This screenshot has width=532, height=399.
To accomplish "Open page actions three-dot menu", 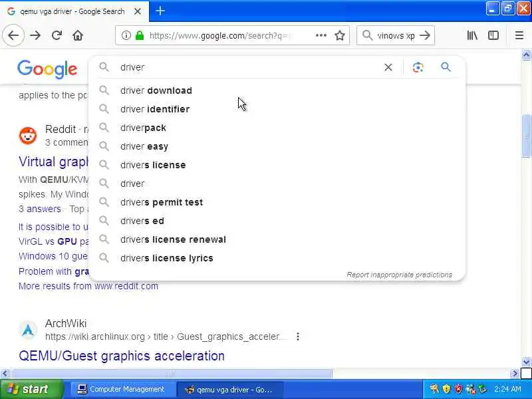I will pyautogui.click(x=321, y=35).
